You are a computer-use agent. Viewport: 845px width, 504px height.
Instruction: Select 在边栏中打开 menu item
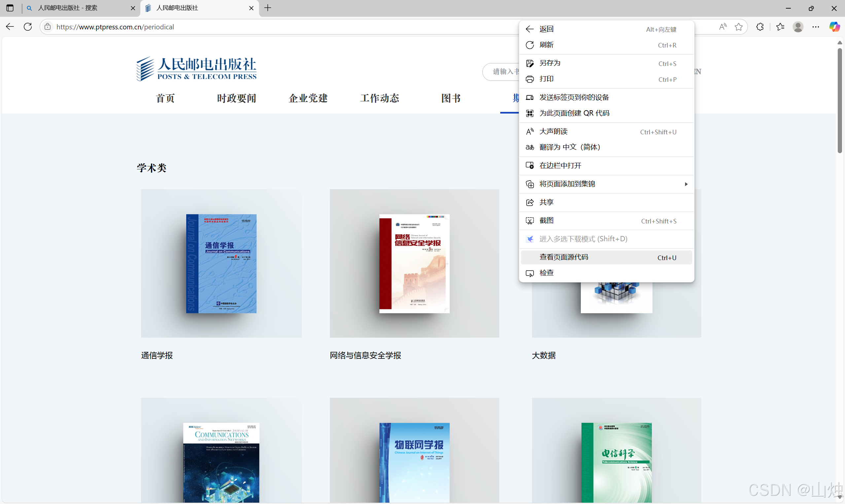(x=607, y=166)
